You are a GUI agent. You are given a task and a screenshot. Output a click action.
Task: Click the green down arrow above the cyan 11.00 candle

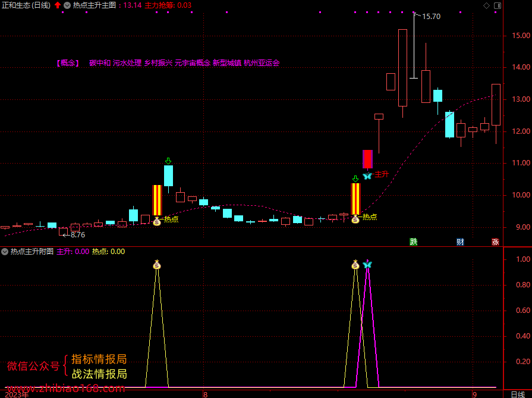pyautogui.click(x=168, y=161)
